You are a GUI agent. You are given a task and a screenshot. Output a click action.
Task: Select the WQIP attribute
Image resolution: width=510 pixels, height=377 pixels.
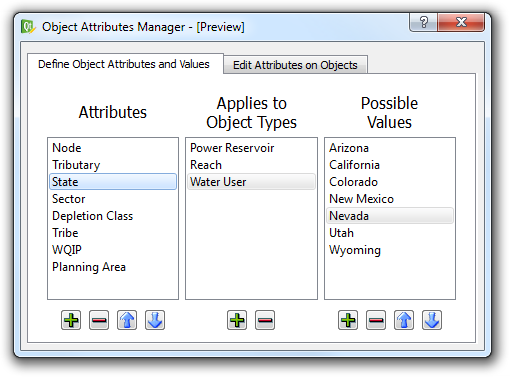[113, 250]
